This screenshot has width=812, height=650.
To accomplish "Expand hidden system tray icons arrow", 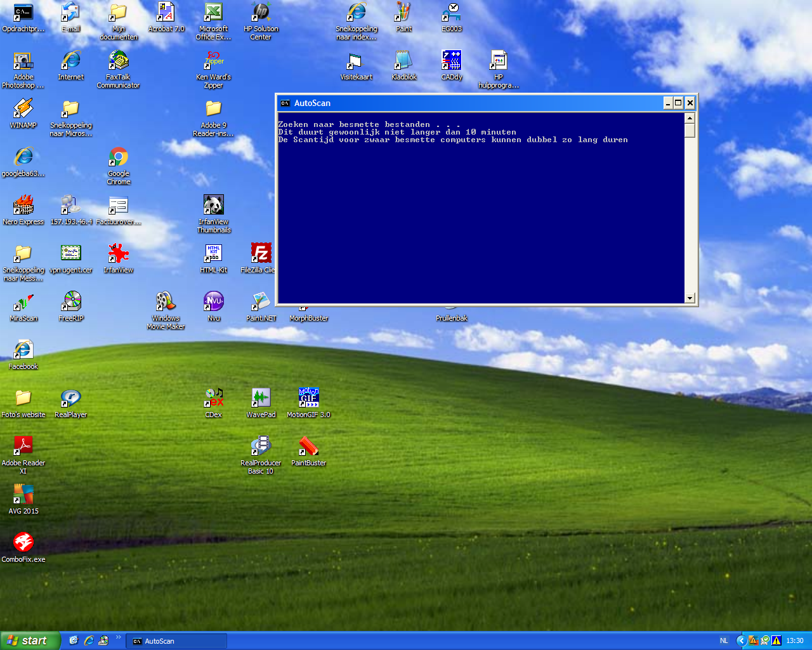I will [x=741, y=641].
